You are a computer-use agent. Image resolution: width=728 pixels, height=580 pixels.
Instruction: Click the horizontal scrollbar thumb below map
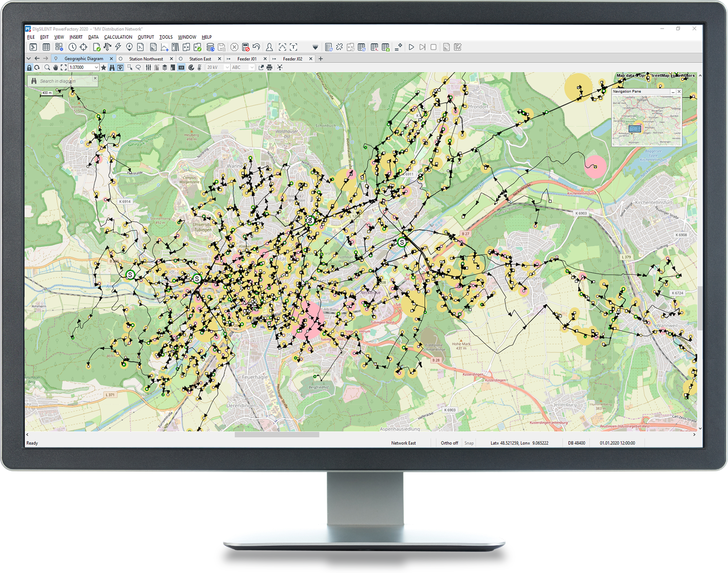(277, 434)
